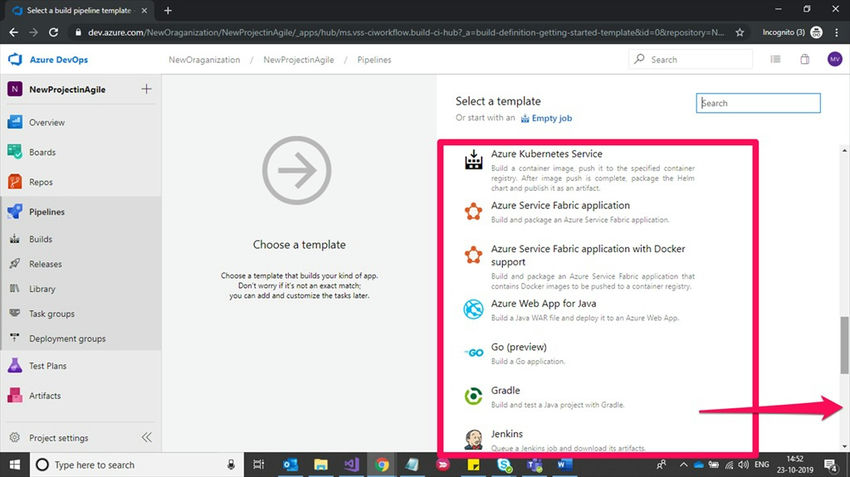This screenshot has height=477, width=850.
Task: Open the Repos icon in sidebar
Action: 15,182
